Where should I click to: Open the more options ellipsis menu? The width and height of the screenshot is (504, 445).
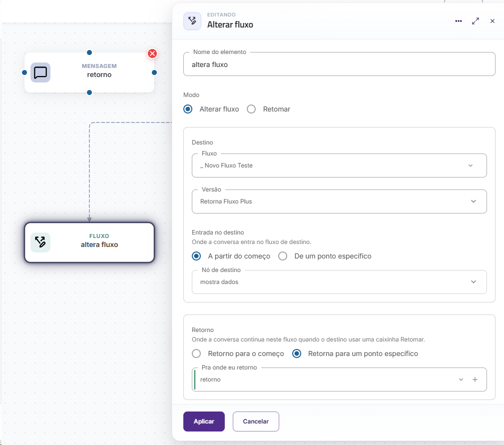(459, 21)
